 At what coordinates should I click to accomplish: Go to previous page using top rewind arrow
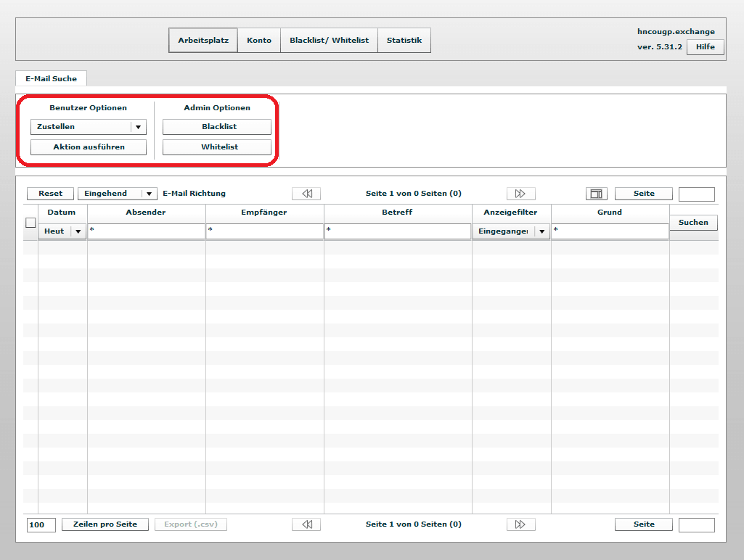tap(306, 194)
